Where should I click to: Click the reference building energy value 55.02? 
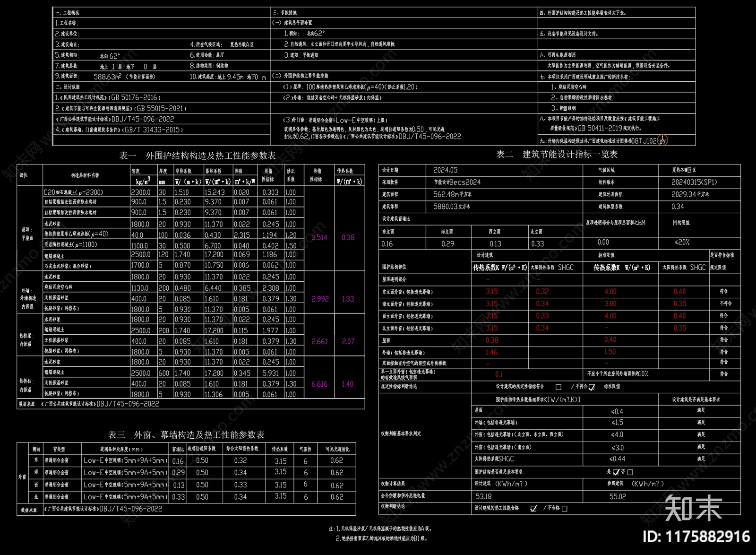pos(618,496)
